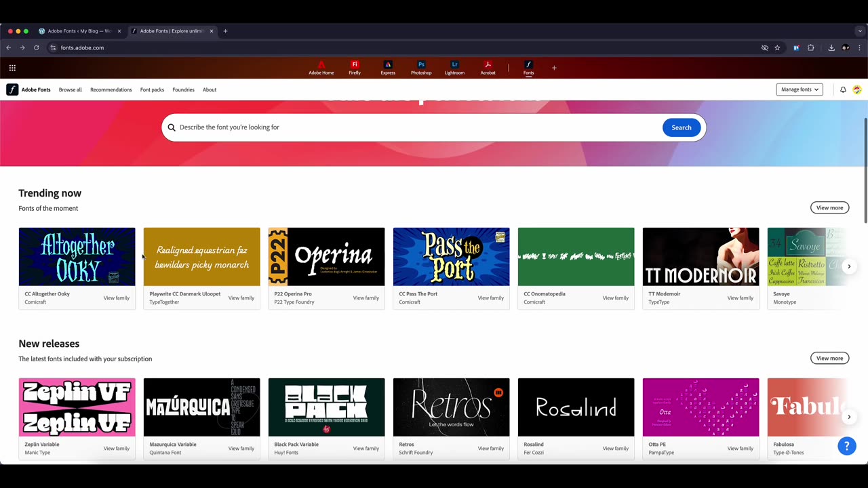This screenshot has height=488, width=868.
Task: Open the Chrome three-dot menu
Action: click(x=859, y=47)
